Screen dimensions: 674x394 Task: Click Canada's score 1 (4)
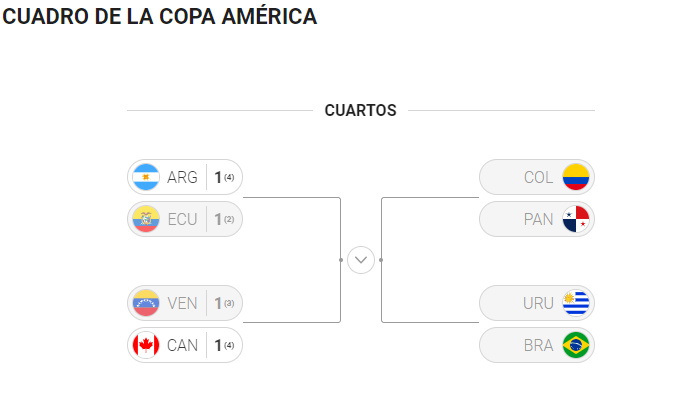[224, 345]
